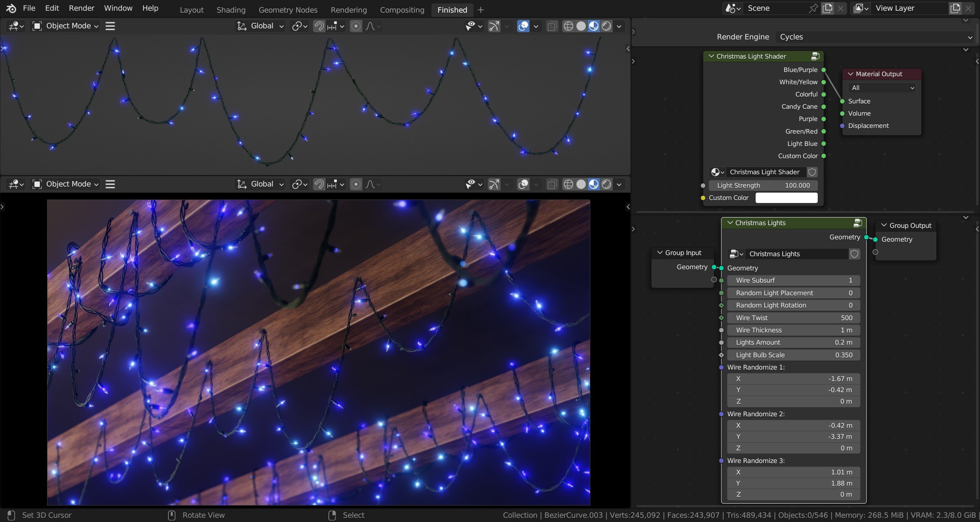Toggle show overlays in the bottom viewport
This screenshot has width=980, height=522.
[x=523, y=184]
